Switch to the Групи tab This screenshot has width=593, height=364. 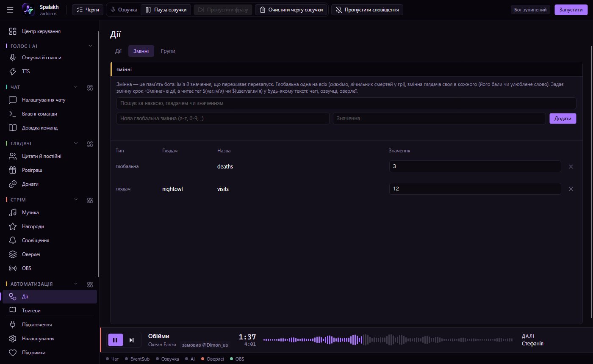point(168,51)
